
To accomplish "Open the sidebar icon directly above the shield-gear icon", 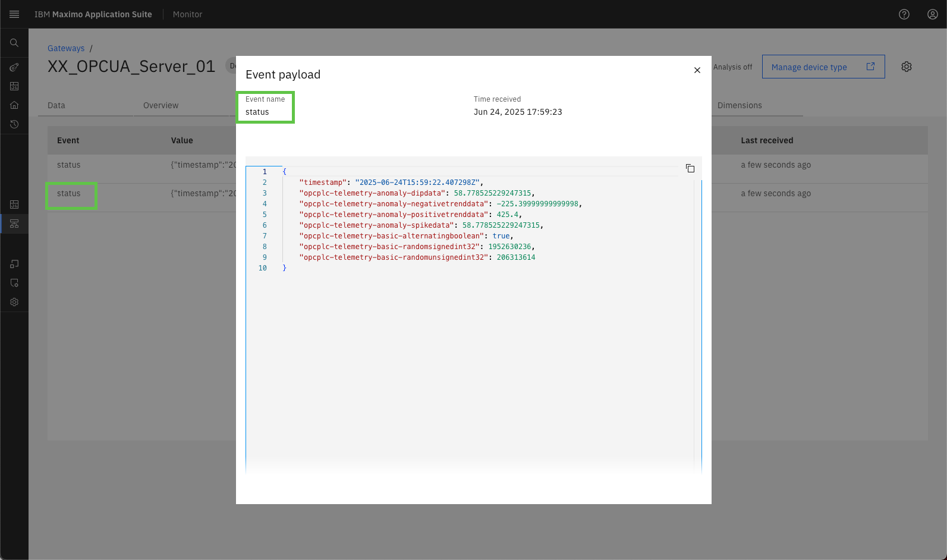I will coord(14,264).
